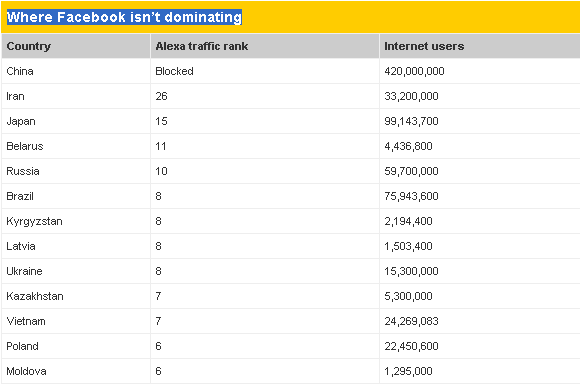This screenshot has height=387, width=580.
Task: Click Belarus's rank value '11'
Action: point(161,146)
